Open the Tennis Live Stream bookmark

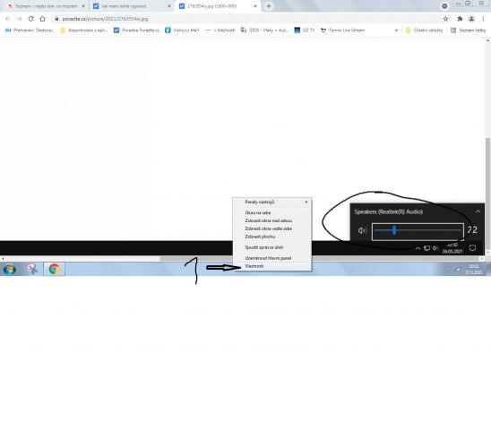click(342, 30)
